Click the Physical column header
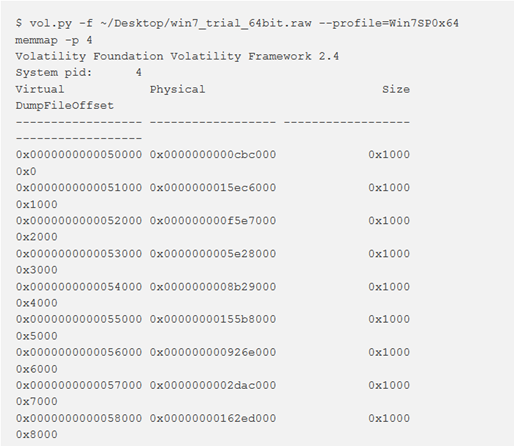Image resolution: width=514 pixels, height=446 pixels. (177, 89)
